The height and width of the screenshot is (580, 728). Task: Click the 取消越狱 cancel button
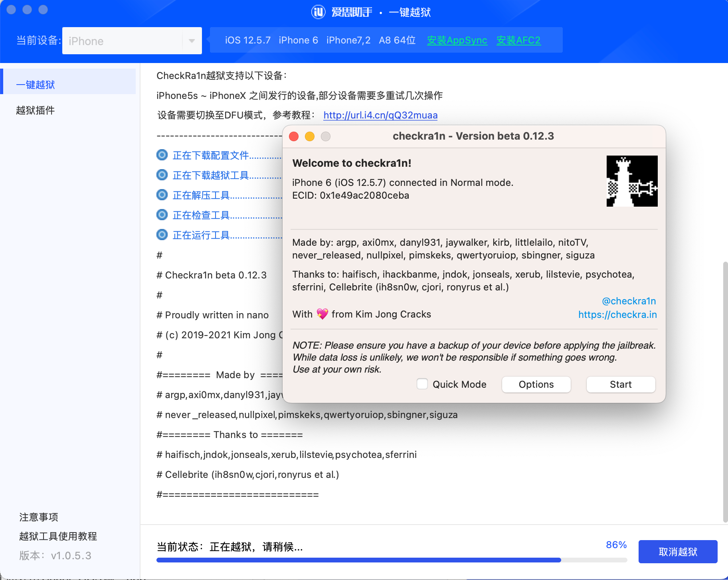tap(678, 552)
